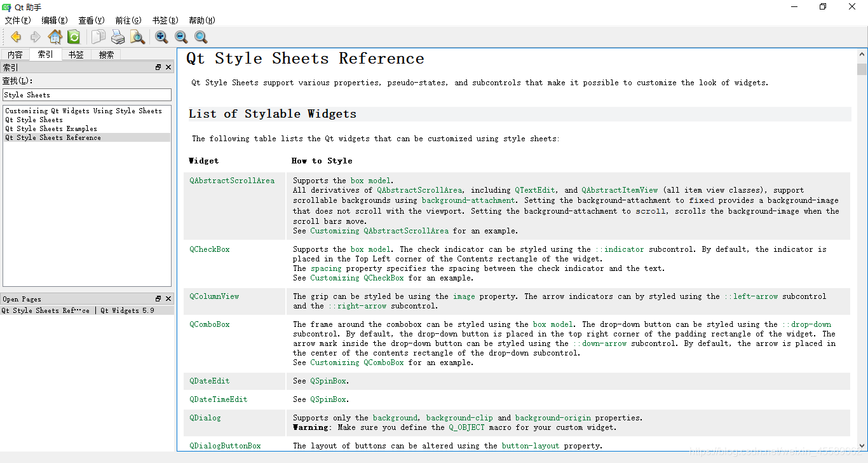
Task: Click the green sync-with-contents icon
Action: click(x=74, y=37)
